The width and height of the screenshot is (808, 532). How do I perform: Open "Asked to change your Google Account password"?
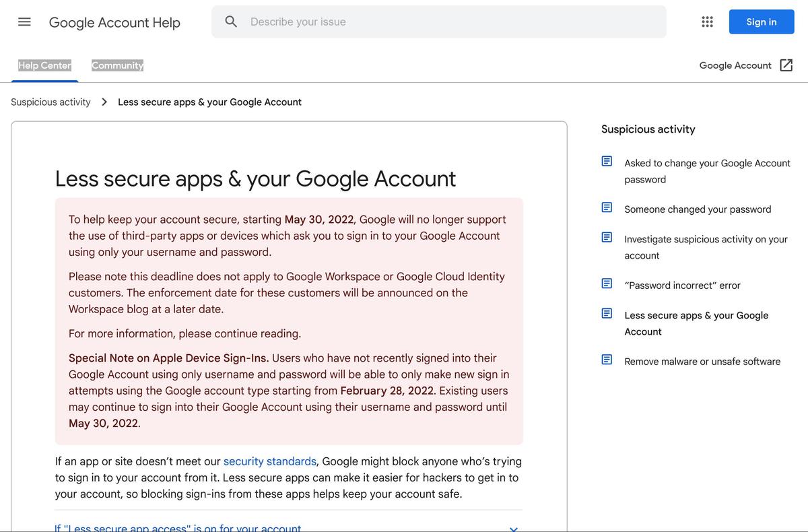(x=707, y=171)
